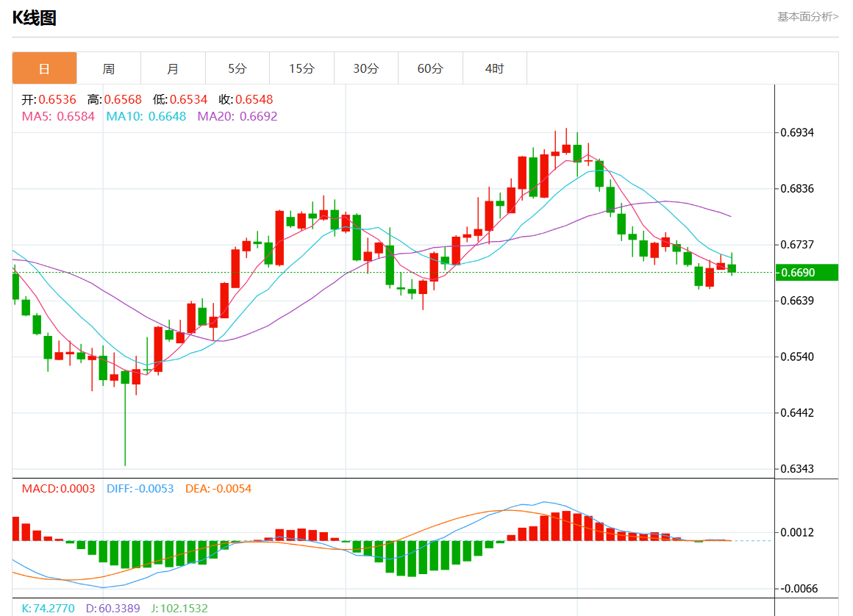Click the J:102.1532 KDJ value
Screen dimensions: 853x616
pos(179,609)
